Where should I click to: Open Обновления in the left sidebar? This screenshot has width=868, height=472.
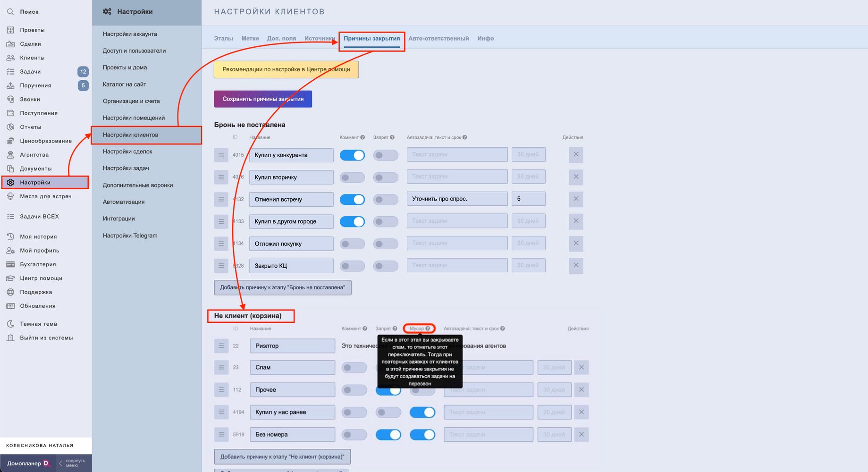pyautogui.click(x=38, y=306)
